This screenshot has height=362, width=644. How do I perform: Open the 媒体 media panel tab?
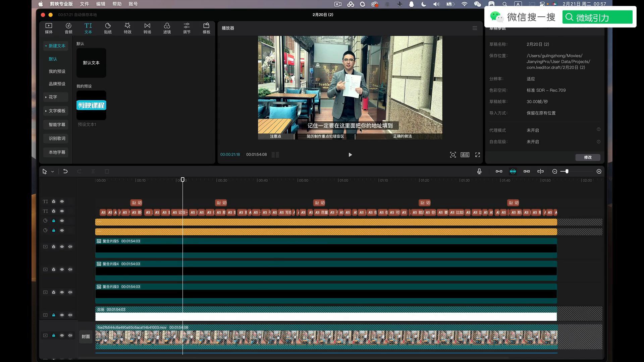[x=49, y=28]
